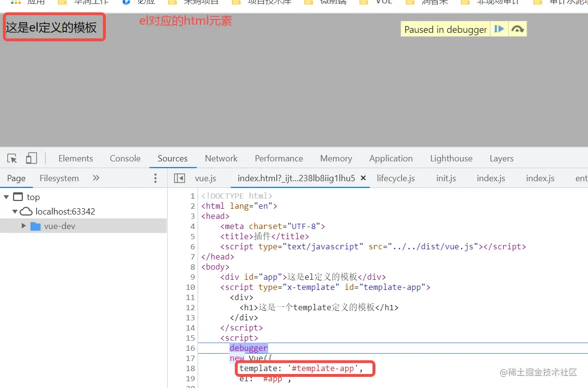Screen dimensions: 588x388
Task: Open the 项目技术库 bookmarks folder
Action: [261, 2]
